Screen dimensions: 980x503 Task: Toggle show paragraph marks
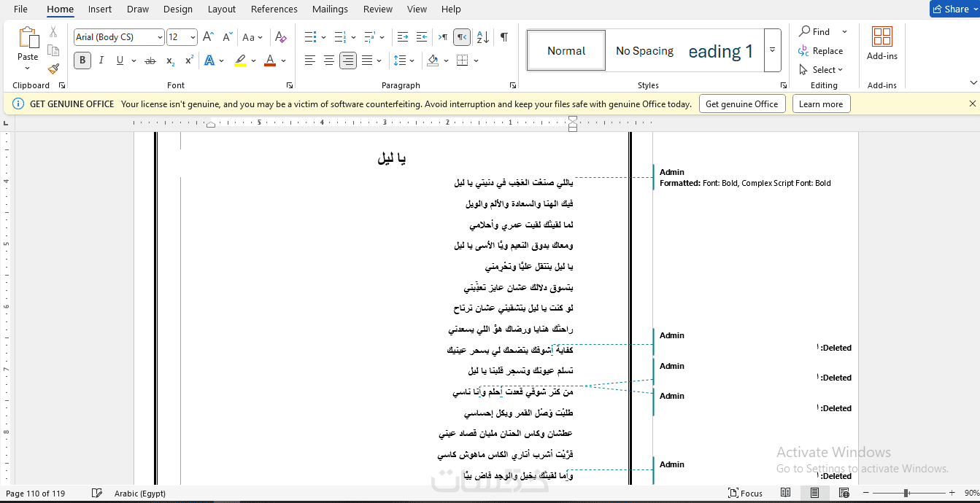coord(503,37)
